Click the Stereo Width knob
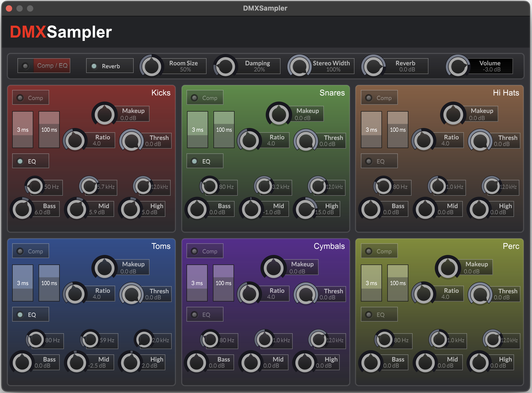This screenshot has height=393, width=532. click(x=300, y=66)
